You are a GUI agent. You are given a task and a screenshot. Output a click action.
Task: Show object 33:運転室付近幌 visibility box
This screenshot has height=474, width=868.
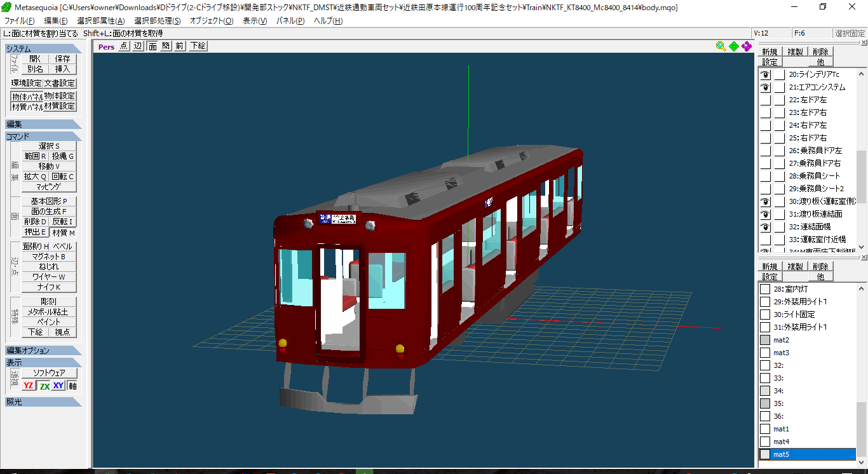point(766,240)
